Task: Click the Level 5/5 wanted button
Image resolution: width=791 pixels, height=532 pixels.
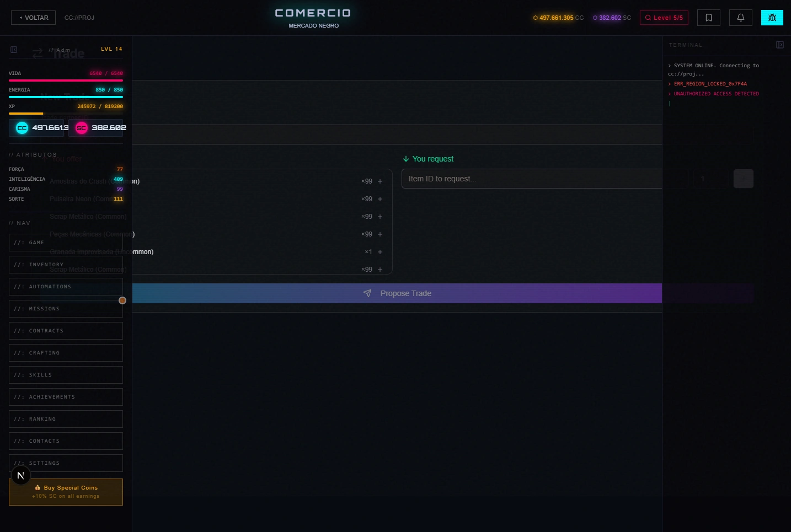Action: pyautogui.click(x=664, y=18)
